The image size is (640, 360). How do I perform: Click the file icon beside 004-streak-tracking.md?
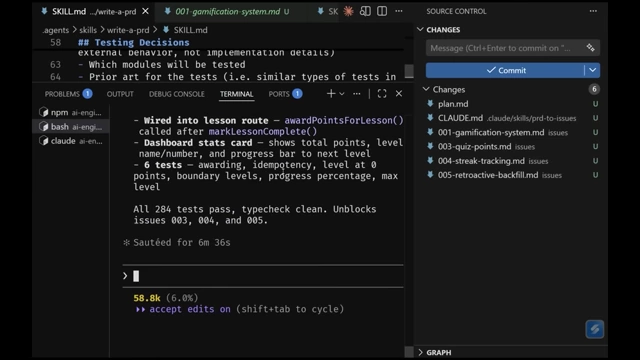click(x=430, y=161)
